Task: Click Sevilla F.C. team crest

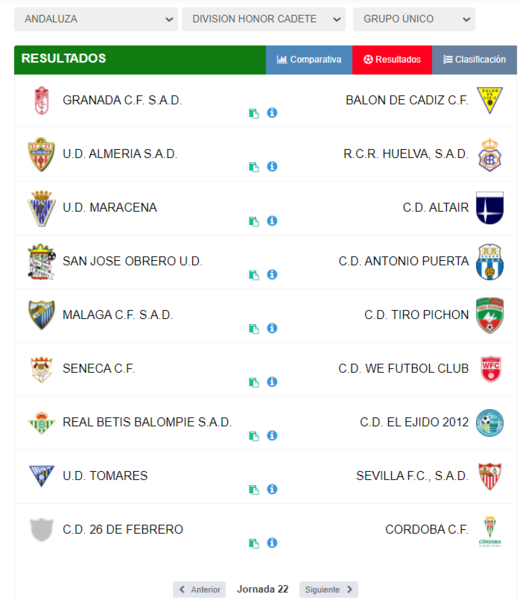Action: click(x=490, y=476)
